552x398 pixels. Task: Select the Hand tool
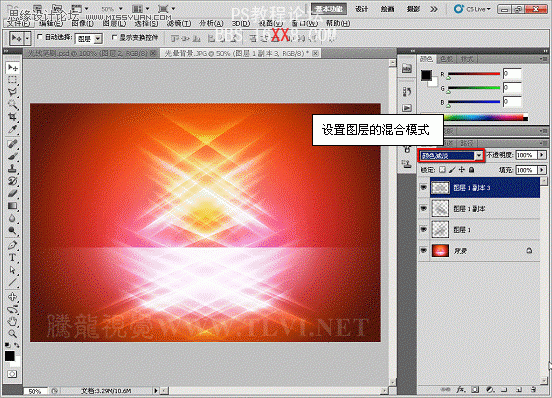pyautogui.click(x=13, y=321)
